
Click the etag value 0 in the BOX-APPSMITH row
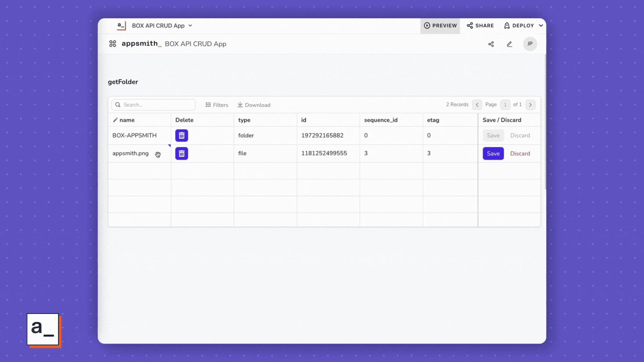pyautogui.click(x=429, y=135)
